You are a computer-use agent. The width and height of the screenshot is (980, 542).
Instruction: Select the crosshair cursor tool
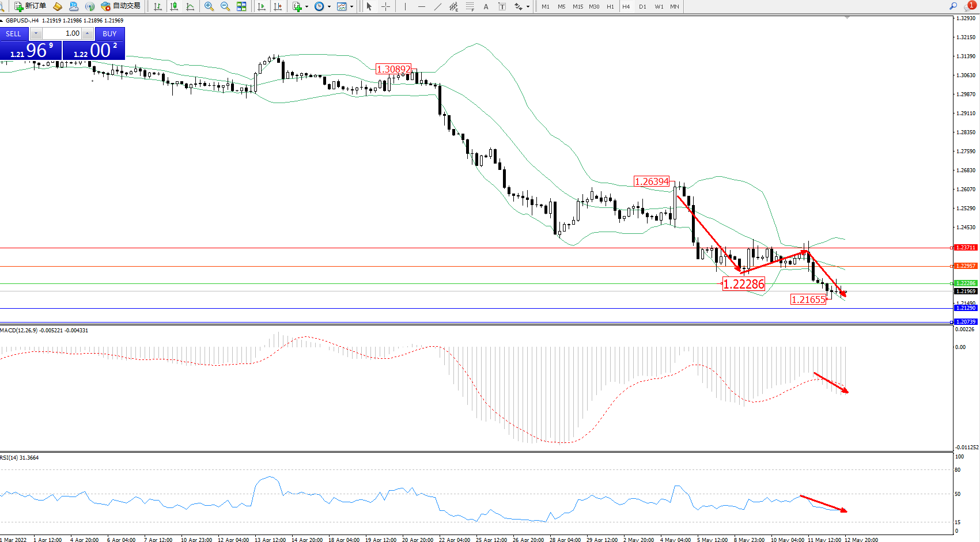click(x=385, y=6)
